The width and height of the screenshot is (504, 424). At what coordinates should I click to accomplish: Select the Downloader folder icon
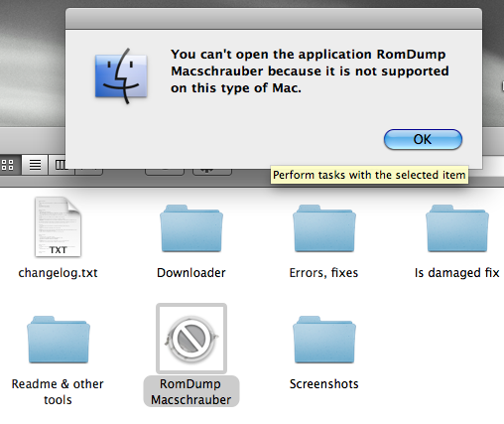191,228
